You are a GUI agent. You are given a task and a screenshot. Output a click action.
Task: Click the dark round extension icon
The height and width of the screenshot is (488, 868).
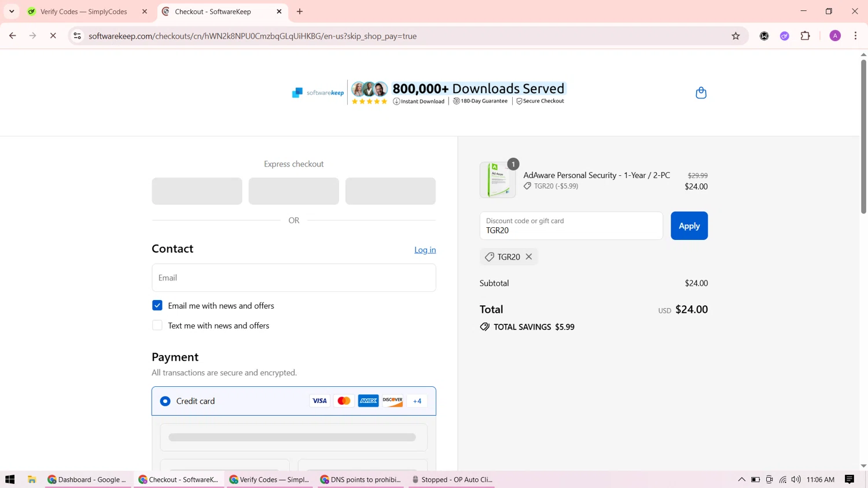tap(764, 36)
